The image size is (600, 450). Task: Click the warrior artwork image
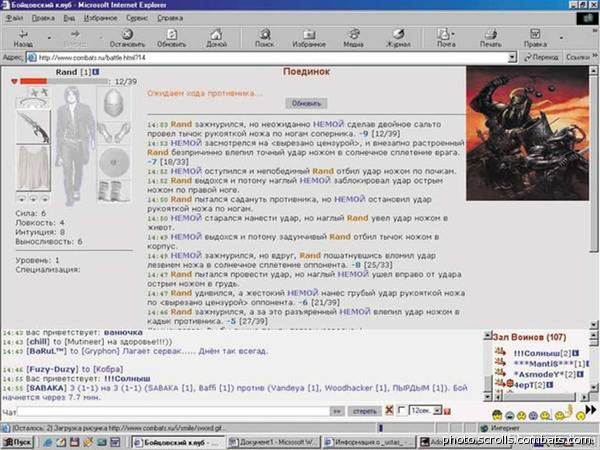pyautogui.click(x=528, y=133)
